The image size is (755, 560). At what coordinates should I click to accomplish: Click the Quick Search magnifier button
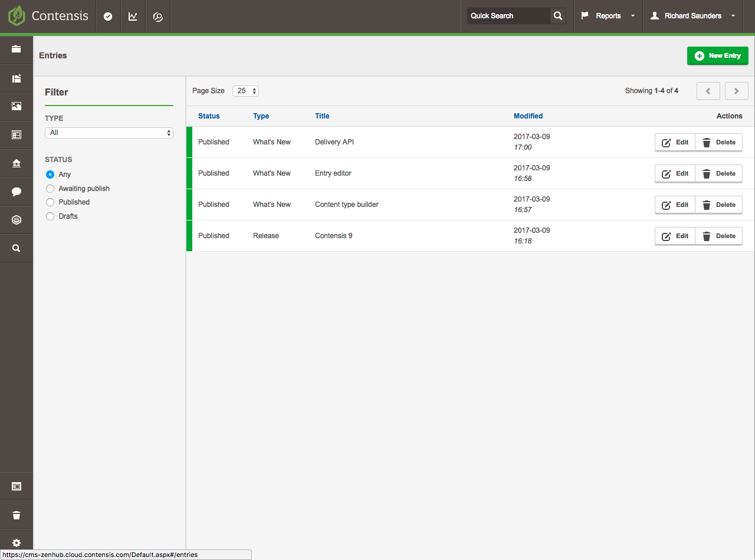(x=557, y=16)
